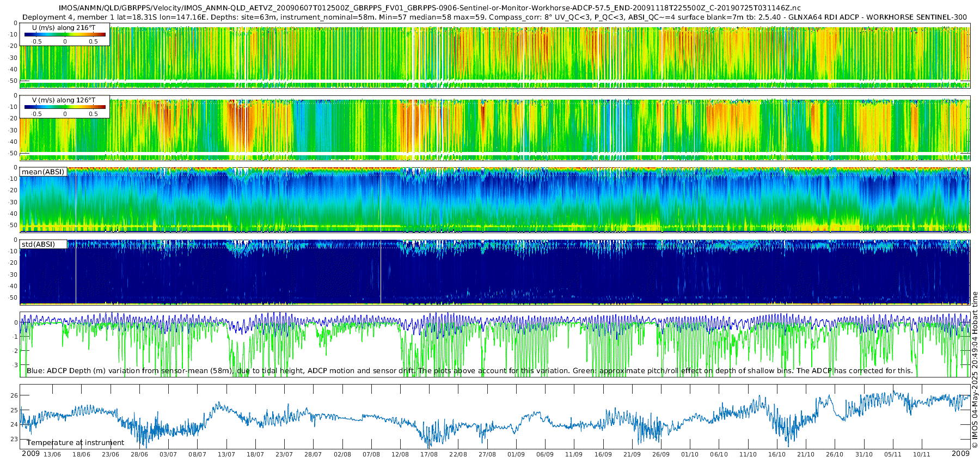Select the std(ABSI) panel label

coord(39,244)
